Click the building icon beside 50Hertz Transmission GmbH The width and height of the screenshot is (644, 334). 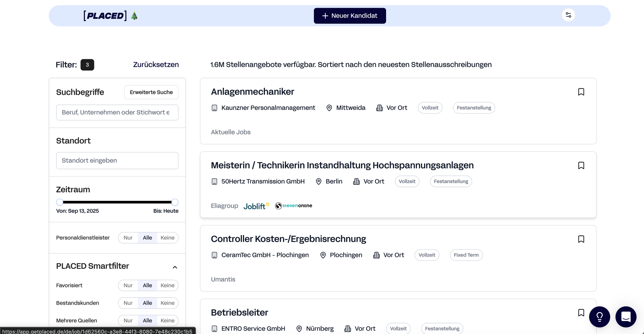coord(214,182)
